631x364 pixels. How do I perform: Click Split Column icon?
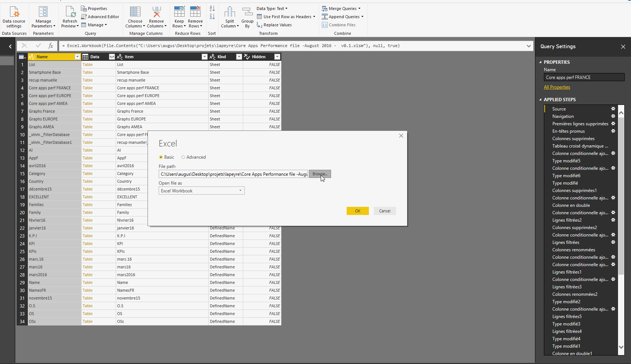(230, 12)
